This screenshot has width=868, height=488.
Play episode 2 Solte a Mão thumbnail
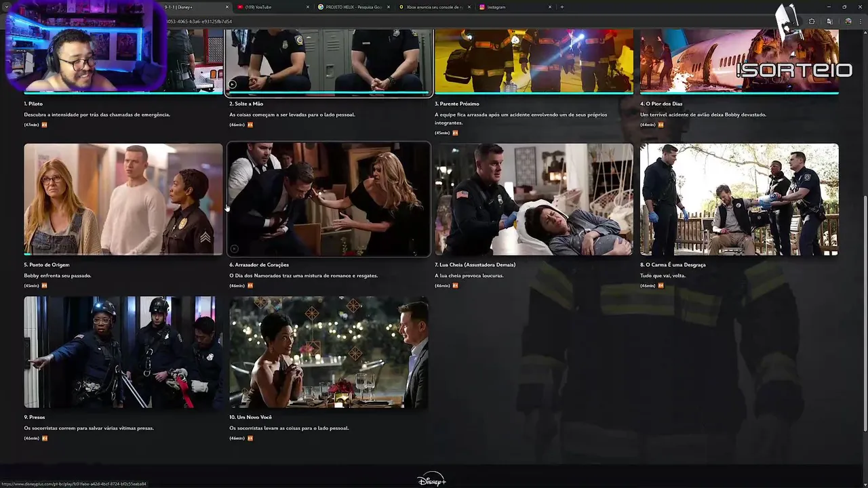click(x=329, y=61)
